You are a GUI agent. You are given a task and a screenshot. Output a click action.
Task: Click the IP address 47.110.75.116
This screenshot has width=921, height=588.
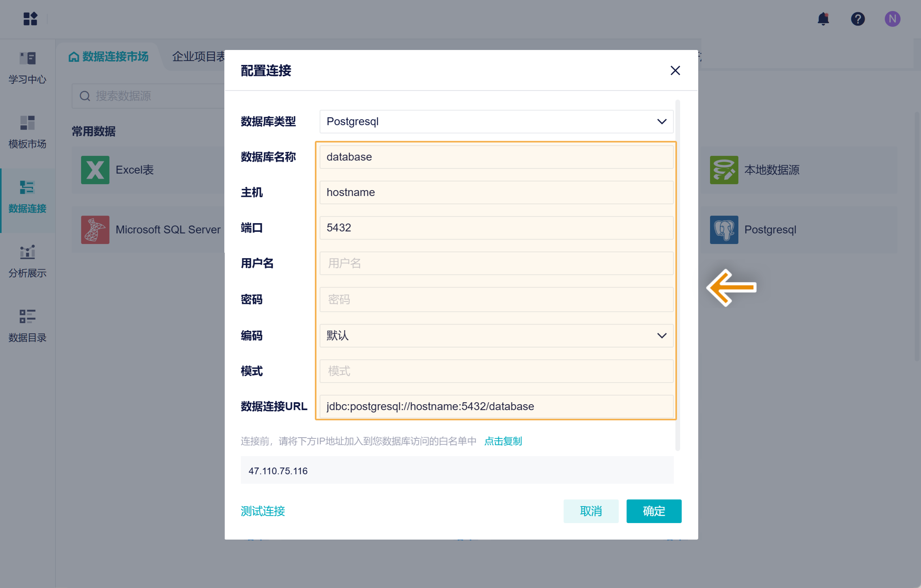tap(278, 471)
